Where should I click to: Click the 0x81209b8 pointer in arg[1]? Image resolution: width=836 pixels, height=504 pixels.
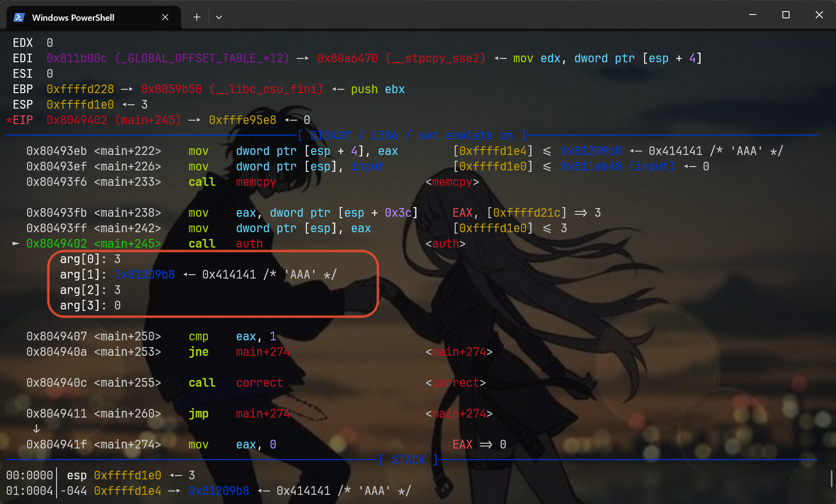click(x=144, y=275)
